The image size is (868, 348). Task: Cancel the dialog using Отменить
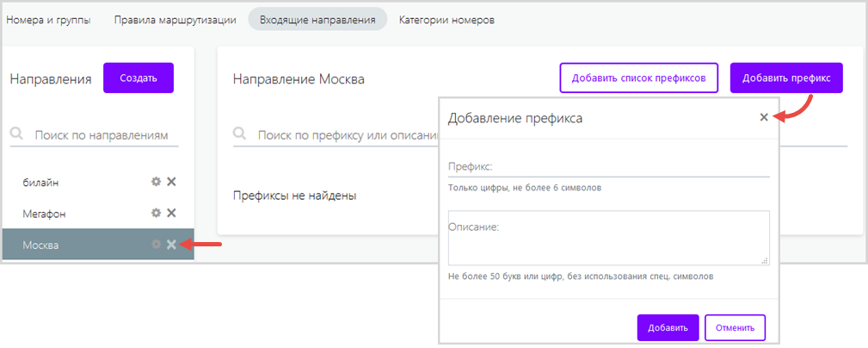(735, 327)
